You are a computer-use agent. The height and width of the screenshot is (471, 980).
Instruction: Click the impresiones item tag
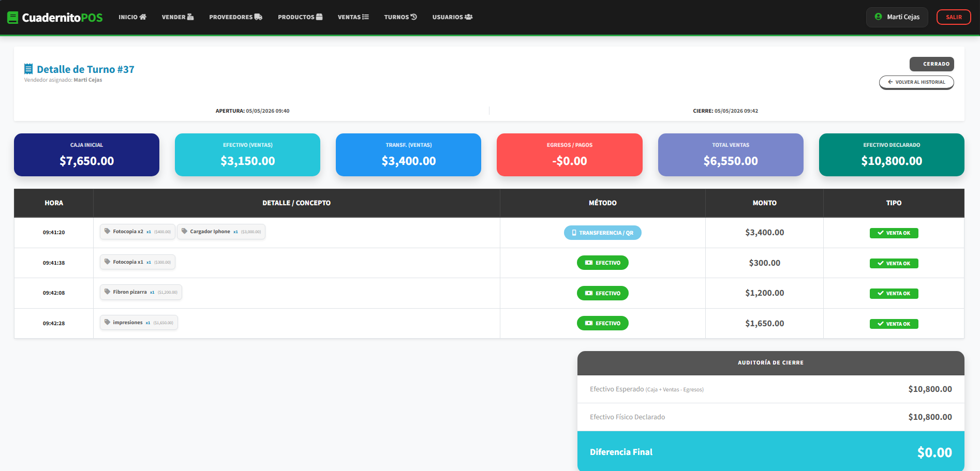coord(139,323)
